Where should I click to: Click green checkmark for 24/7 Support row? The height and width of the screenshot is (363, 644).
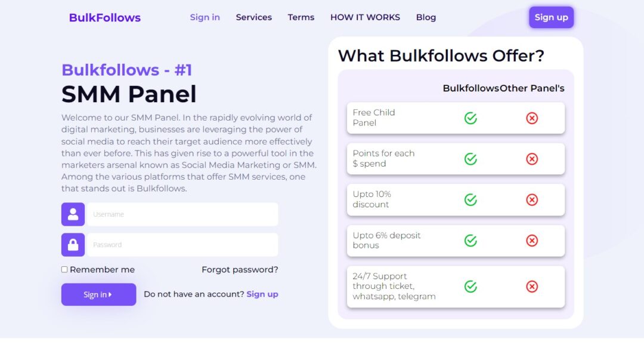470,287
